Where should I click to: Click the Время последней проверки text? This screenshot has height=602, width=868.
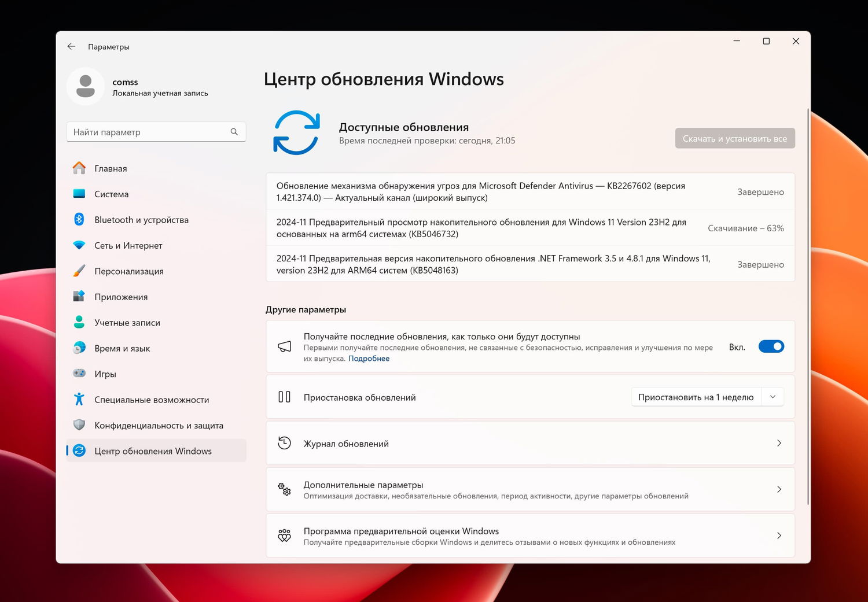pos(427,141)
